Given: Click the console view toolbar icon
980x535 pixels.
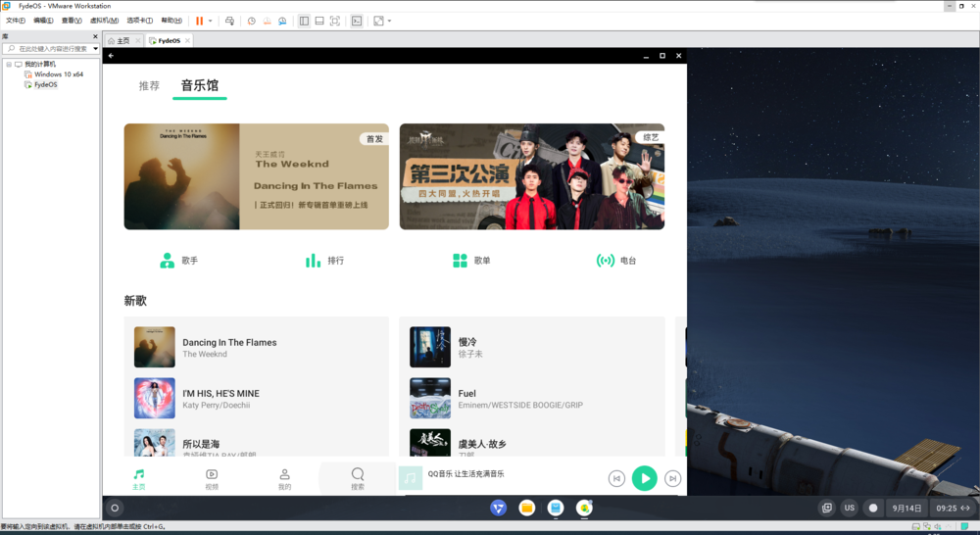Looking at the screenshot, I should pos(357,21).
